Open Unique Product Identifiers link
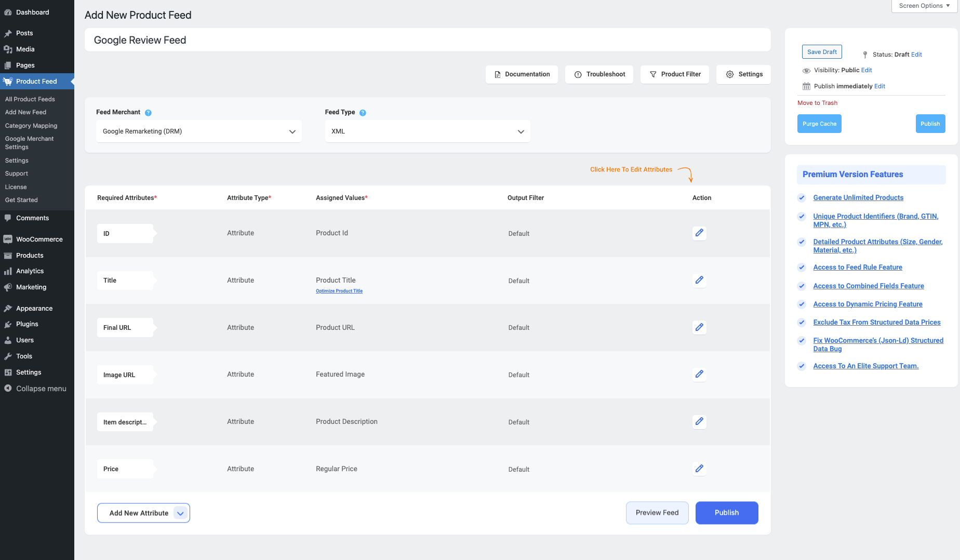 (x=876, y=221)
